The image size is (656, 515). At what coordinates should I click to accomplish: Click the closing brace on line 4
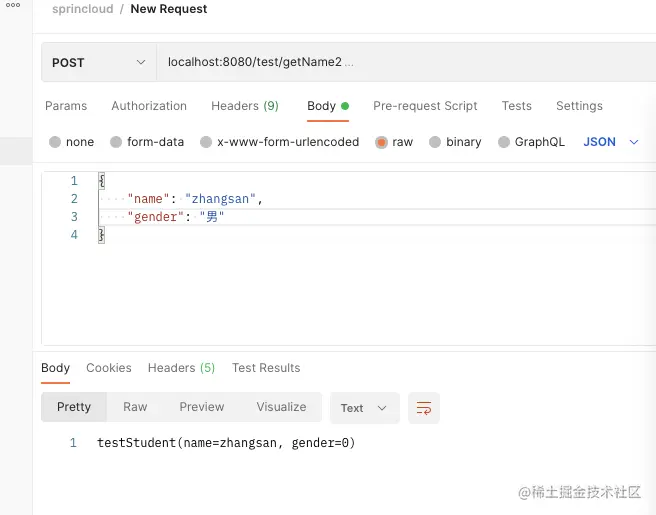pos(101,235)
